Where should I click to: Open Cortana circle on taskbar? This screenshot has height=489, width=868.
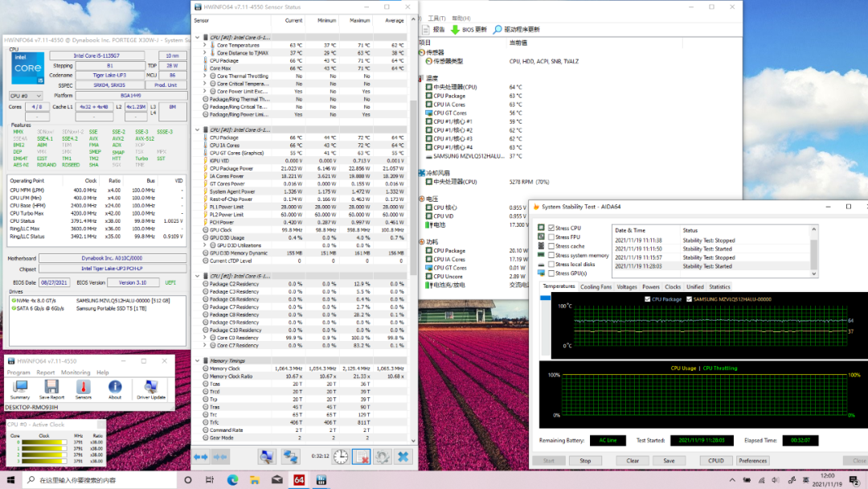coord(187,479)
